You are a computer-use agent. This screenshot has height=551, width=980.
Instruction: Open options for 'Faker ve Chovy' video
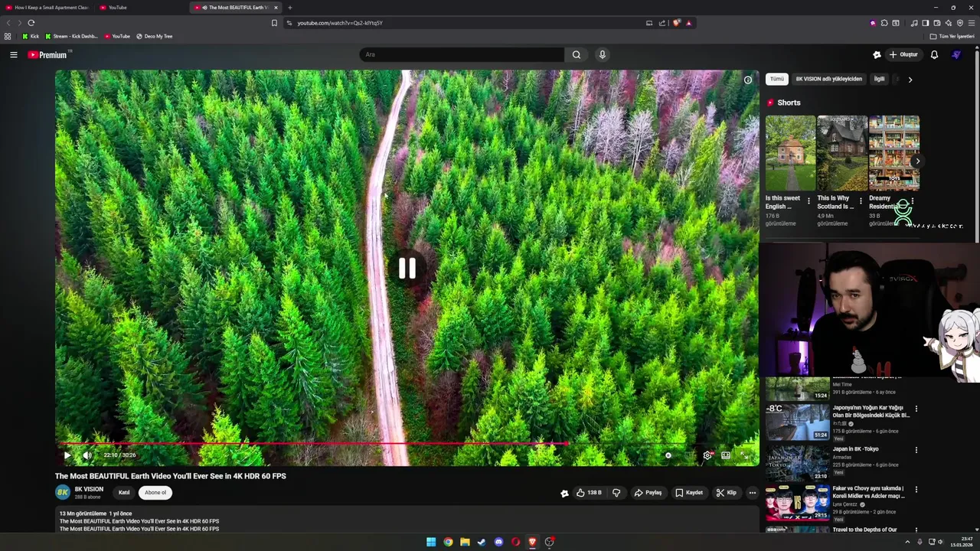click(x=916, y=489)
